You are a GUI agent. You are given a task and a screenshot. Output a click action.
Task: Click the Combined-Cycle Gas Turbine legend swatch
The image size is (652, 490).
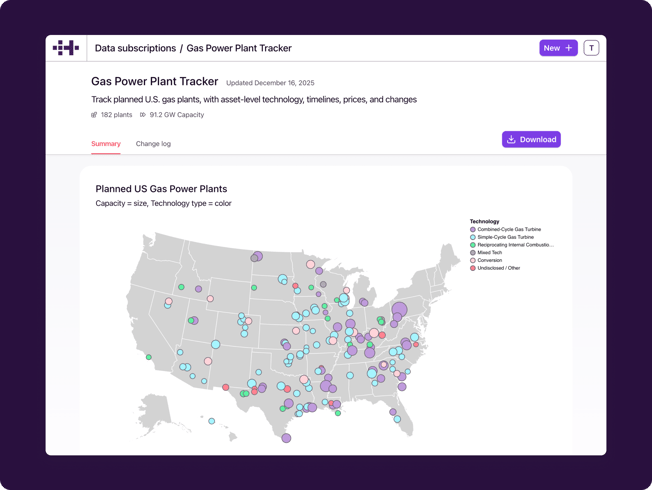click(473, 230)
